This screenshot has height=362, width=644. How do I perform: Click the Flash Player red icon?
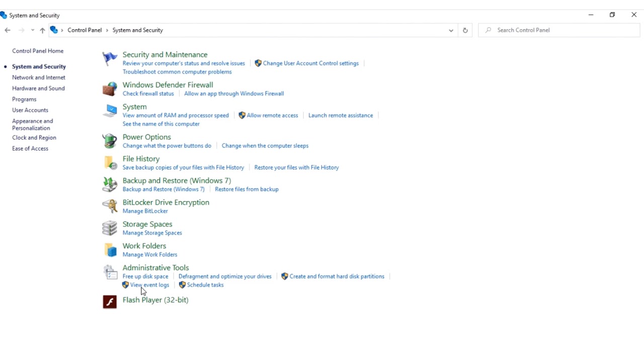click(110, 302)
